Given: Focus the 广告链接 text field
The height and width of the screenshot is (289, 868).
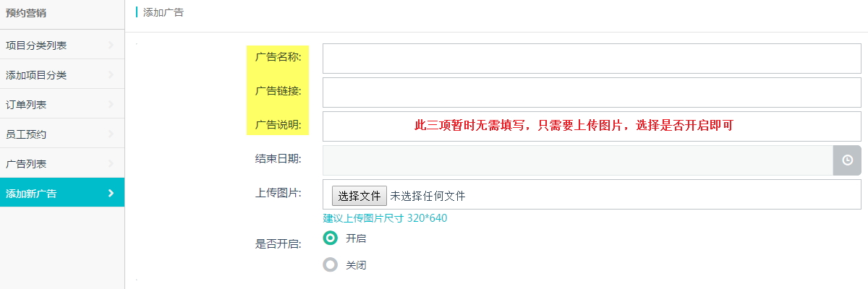Looking at the screenshot, I should point(592,92).
